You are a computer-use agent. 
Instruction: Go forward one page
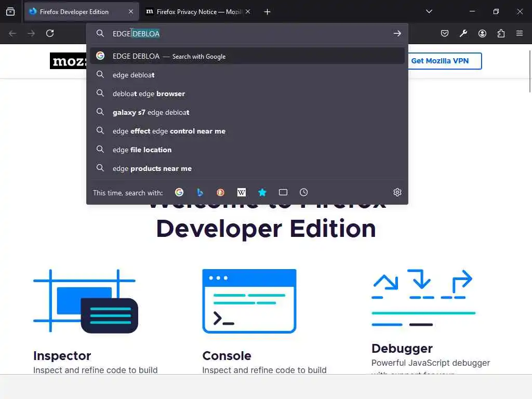pyautogui.click(x=31, y=33)
